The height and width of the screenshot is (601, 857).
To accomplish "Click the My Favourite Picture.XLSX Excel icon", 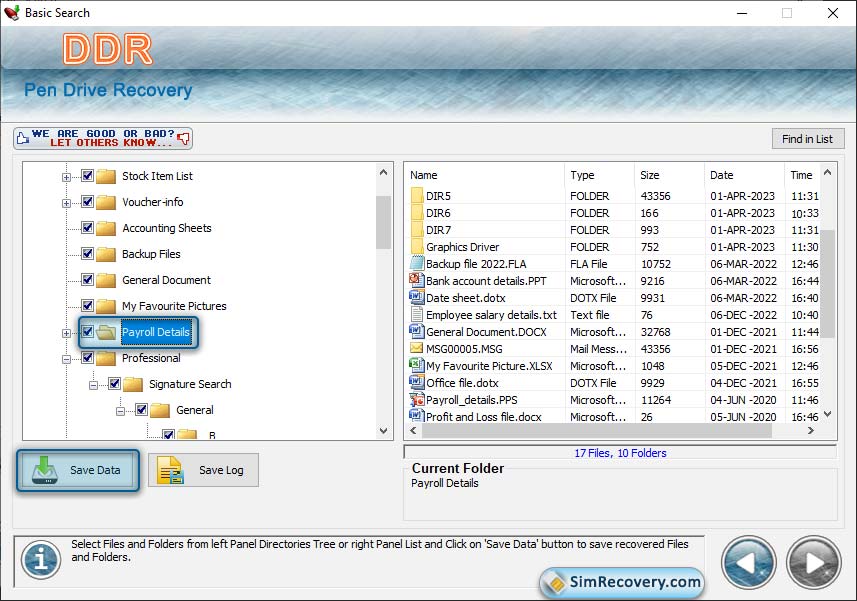I will pos(417,365).
